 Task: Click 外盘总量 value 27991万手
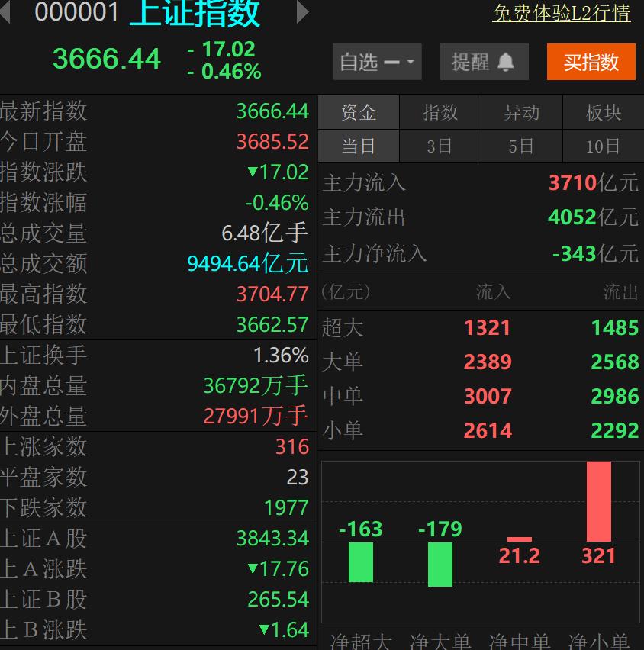click(x=256, y=417)
